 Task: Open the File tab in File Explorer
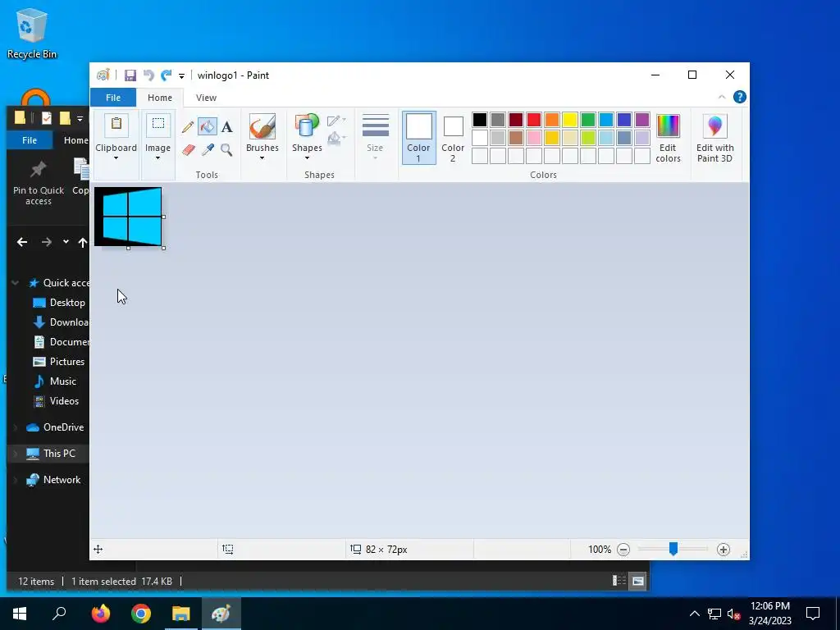[30, 140]
